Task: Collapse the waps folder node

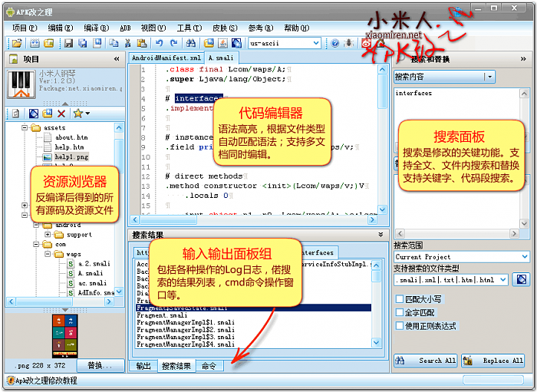Action: (48, 254)
